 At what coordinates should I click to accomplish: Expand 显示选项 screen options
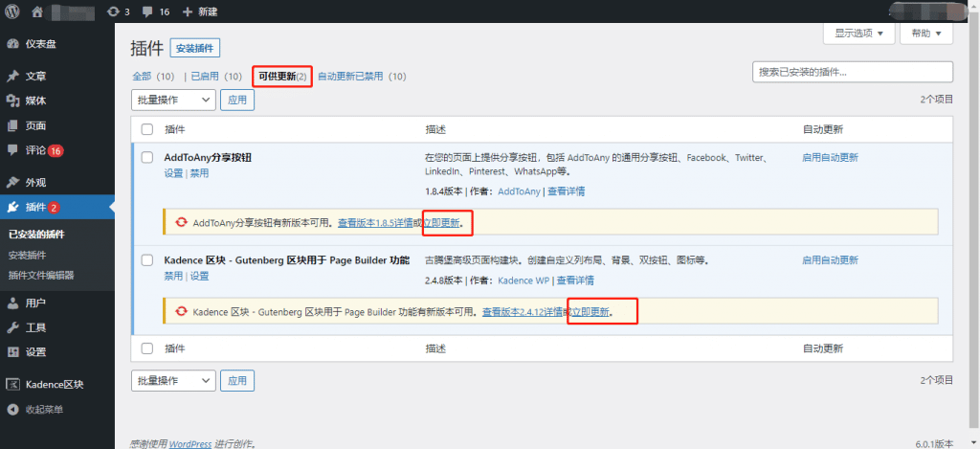point(858,34)
